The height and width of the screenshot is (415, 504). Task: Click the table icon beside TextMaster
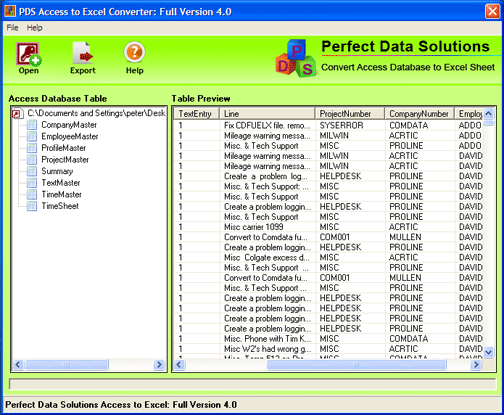[32, 183]
